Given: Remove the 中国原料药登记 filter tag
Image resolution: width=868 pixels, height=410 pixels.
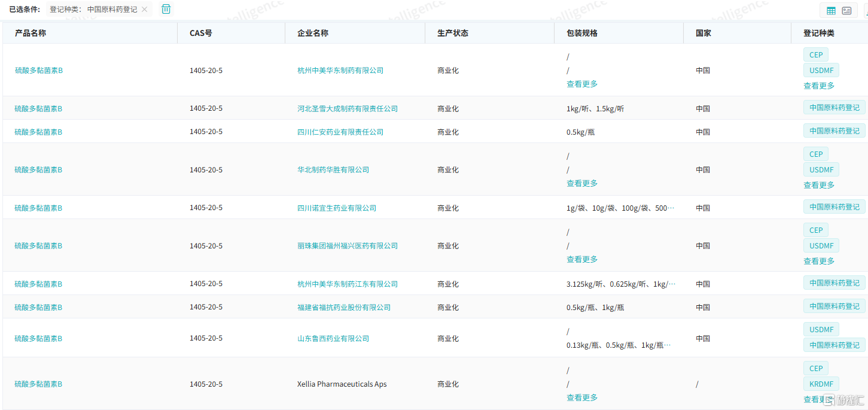Looking at the screenshot, I should pyautogui.click(x=144, y=10).
